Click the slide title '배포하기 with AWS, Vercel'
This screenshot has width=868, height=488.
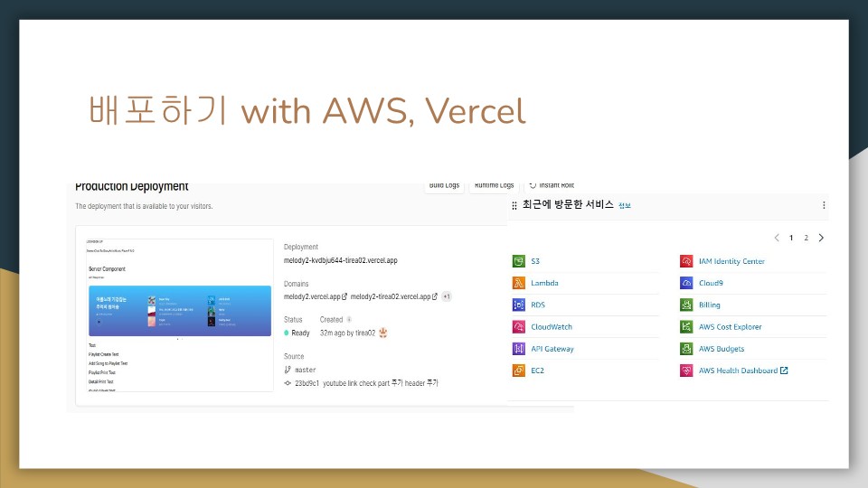[x=307, y=110]
